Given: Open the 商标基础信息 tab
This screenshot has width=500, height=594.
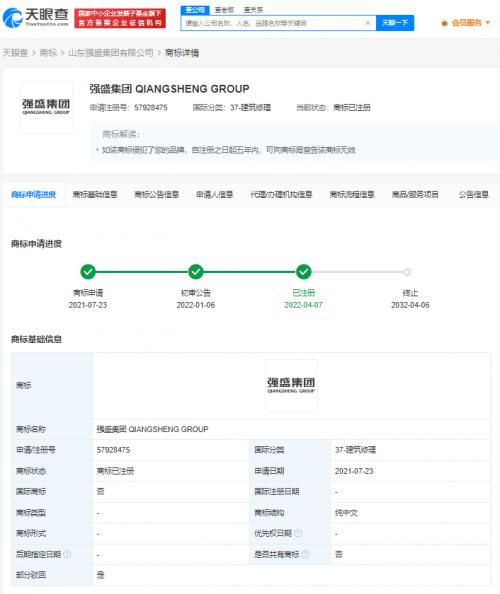Looking at the screenshot, I should tap(95, 194).
